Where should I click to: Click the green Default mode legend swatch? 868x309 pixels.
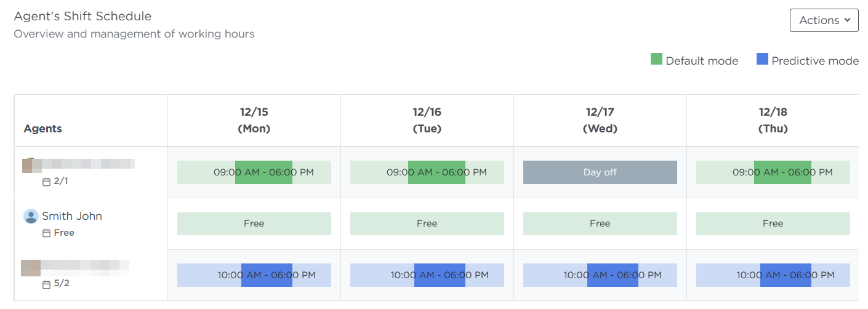656,60
